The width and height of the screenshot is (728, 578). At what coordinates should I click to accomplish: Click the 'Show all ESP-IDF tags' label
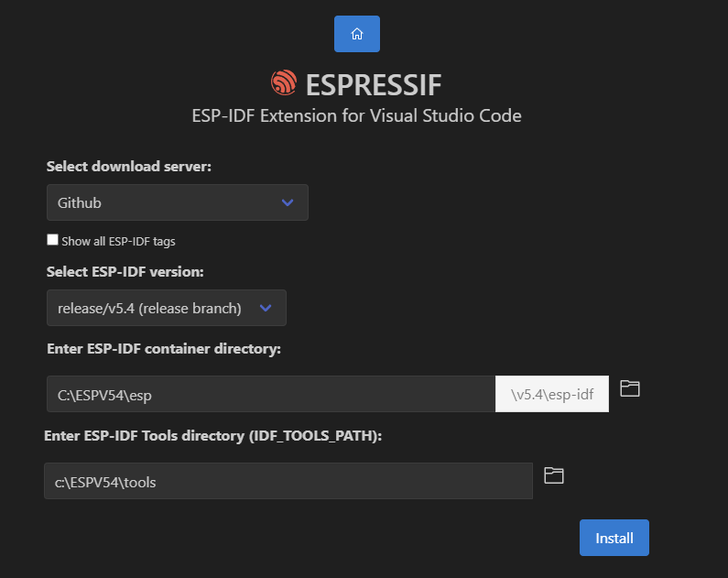118,242
